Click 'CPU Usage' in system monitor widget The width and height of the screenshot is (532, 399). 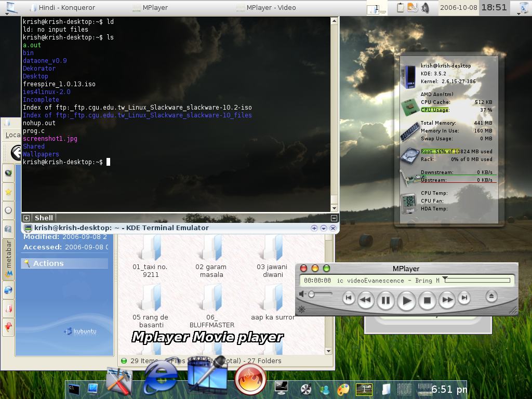435,110
